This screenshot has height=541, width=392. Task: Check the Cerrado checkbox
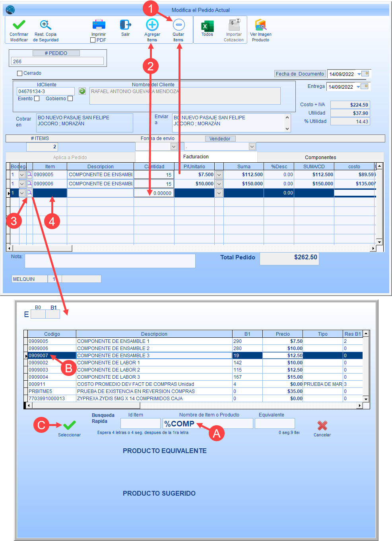coord(20,73)
